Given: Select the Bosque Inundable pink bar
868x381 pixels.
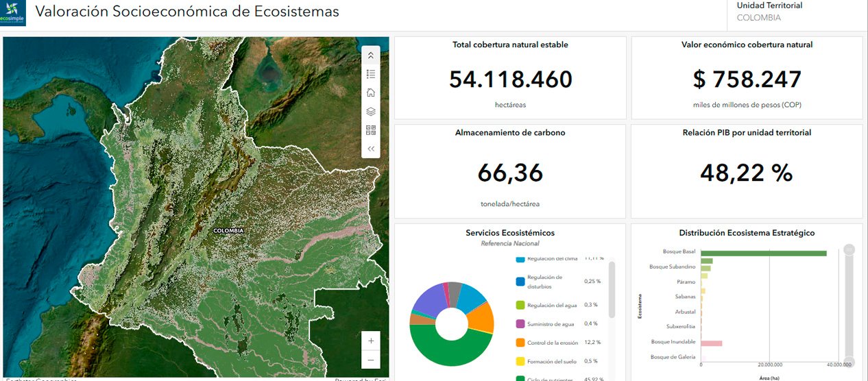Looking at the screenshot, I should pos(711,343).
